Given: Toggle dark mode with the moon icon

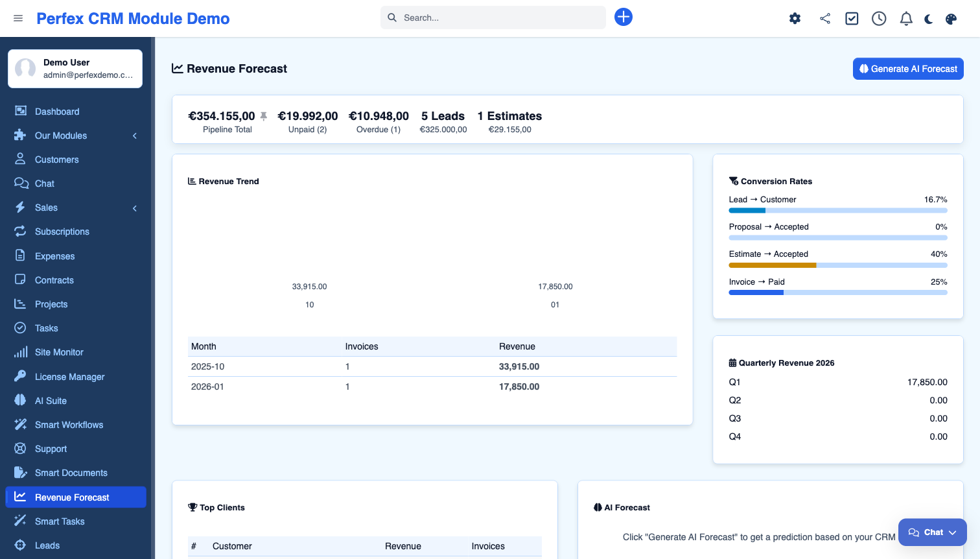Looking at the screenshot, I should (x=929, y=19).
